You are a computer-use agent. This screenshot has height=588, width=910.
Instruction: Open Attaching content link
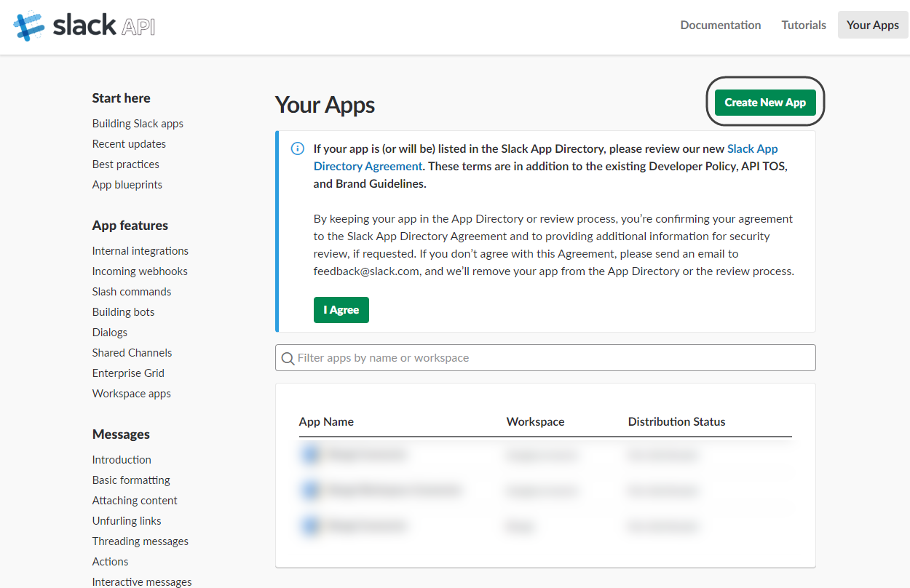135,501
